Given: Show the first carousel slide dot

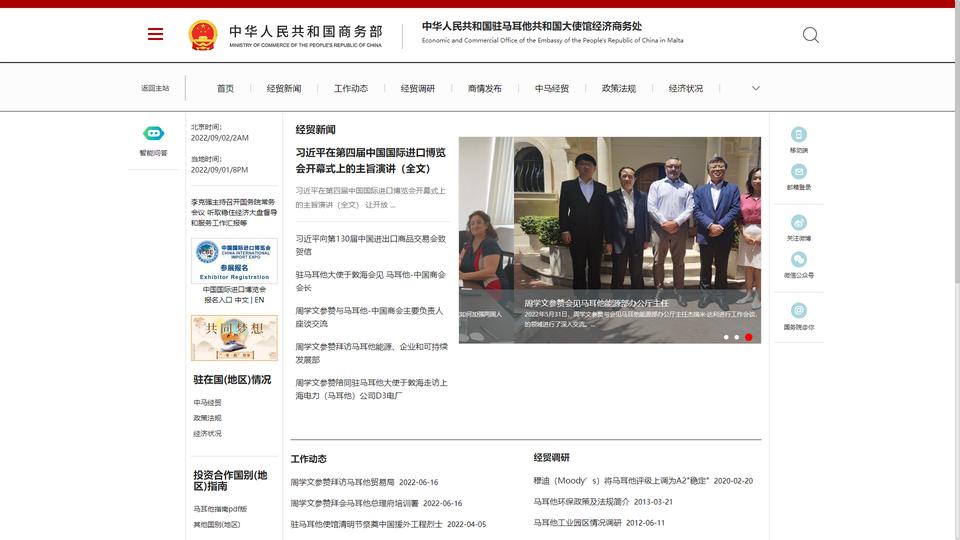Looking at the screenshot, I should point(726,337).
